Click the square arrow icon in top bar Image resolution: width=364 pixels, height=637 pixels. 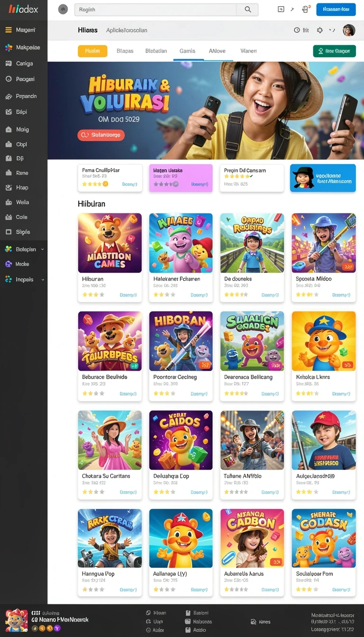coord(281,9)
